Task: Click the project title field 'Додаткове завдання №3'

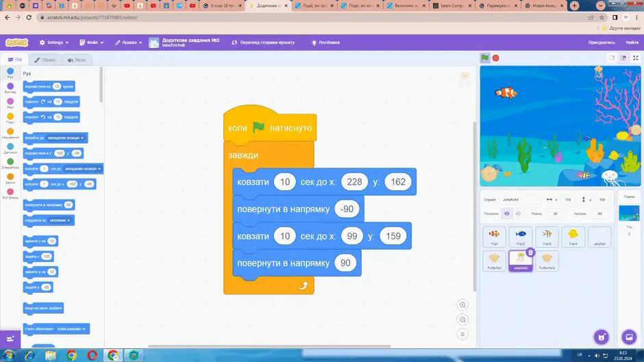Action: 190,40
